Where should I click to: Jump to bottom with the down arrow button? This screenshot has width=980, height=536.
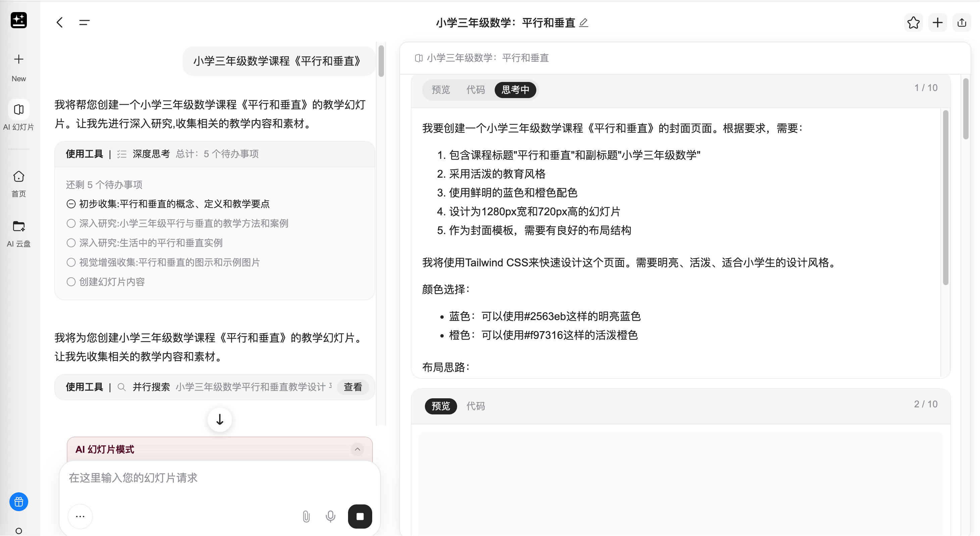pos(219,420)
